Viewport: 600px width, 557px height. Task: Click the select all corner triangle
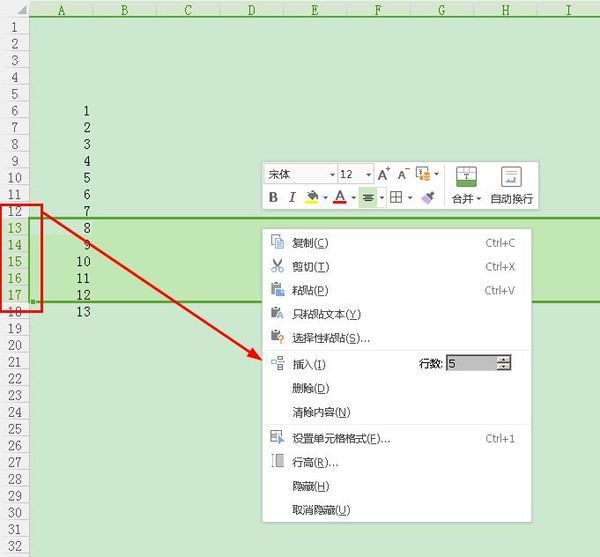point(21,9)
